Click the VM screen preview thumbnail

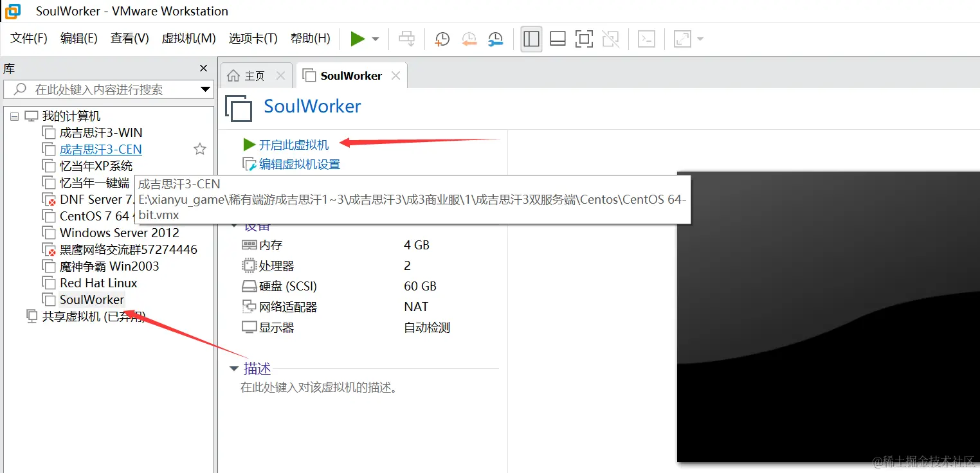(828, 317)
